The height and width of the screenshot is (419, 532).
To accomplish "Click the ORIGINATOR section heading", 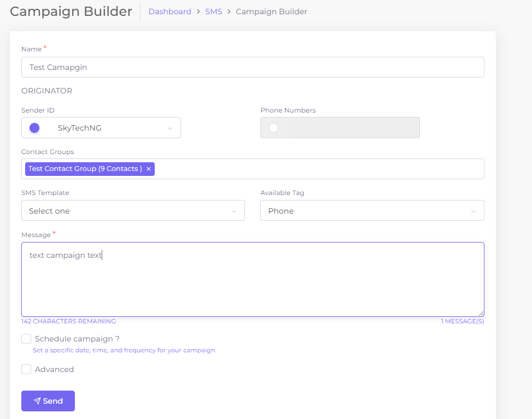I will pyautogui.click(x=47, y=91).
